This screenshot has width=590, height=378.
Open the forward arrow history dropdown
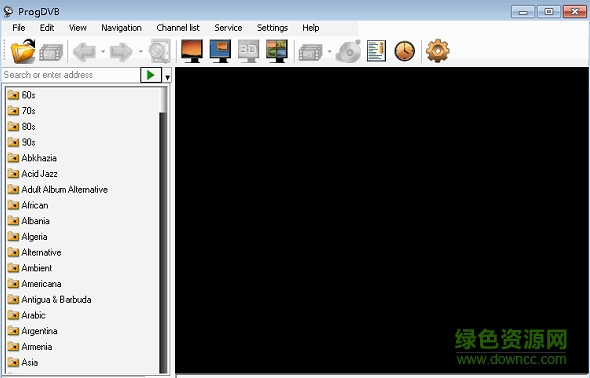coord(140,52)
